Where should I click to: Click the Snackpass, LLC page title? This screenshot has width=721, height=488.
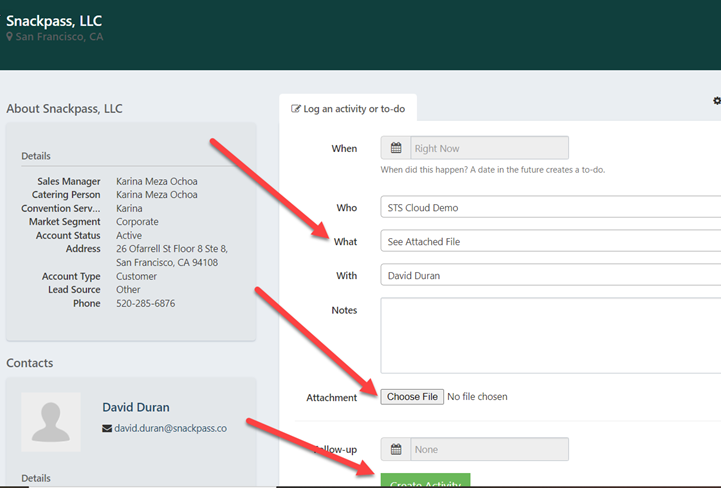coord(54,20)
